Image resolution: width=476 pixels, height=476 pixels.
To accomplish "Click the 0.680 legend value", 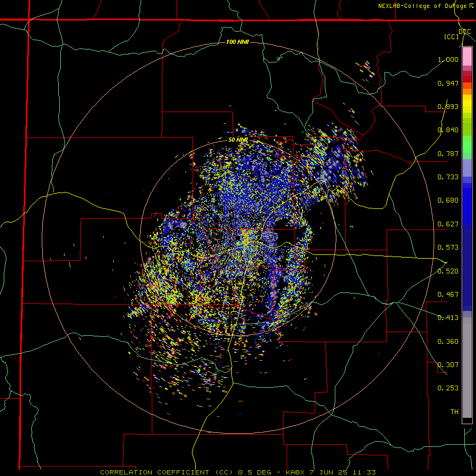I will click(x=448, y=200).
